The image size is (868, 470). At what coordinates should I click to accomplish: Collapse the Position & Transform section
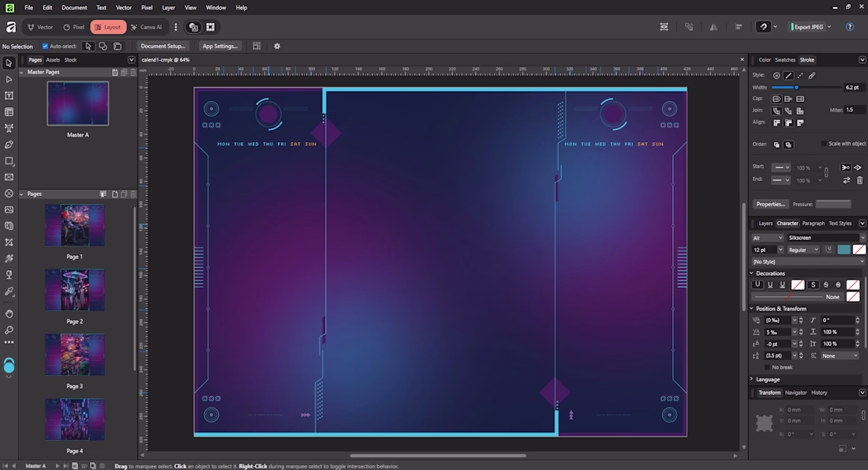click(752, 309)
